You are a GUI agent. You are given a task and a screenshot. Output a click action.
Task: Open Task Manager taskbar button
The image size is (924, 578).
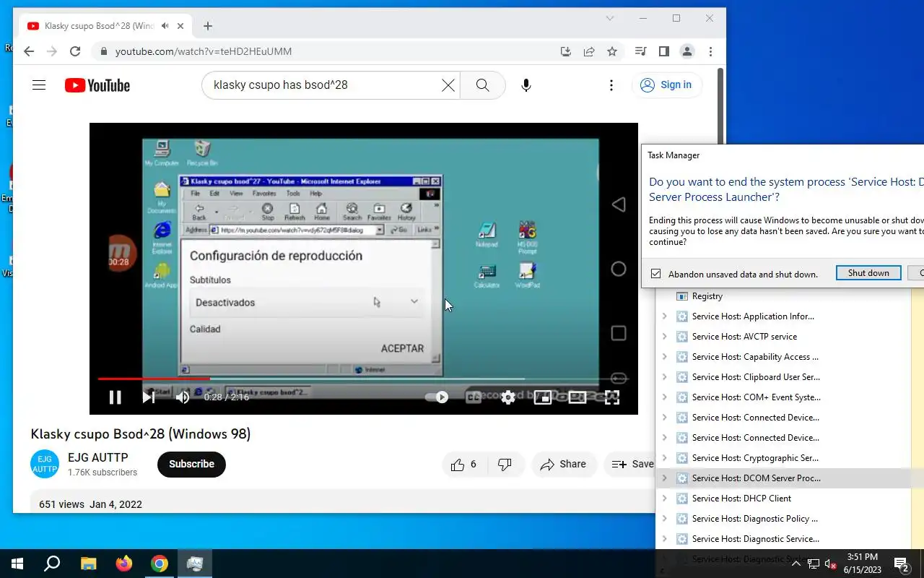195,564
